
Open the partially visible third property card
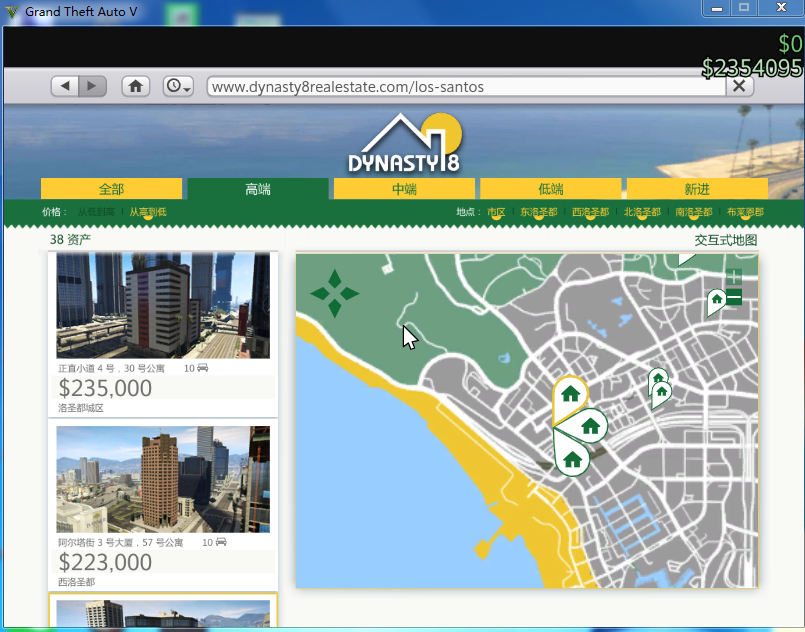click(x=163, y=610)
